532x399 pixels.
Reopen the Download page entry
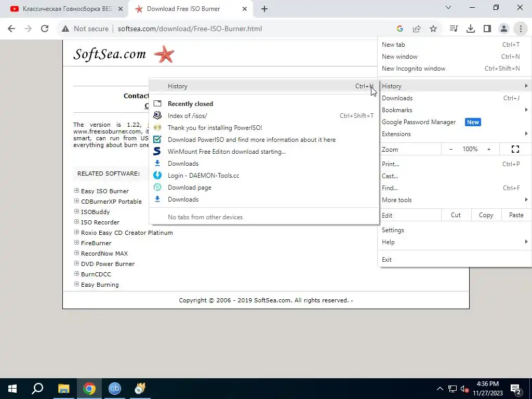point(264,187)
